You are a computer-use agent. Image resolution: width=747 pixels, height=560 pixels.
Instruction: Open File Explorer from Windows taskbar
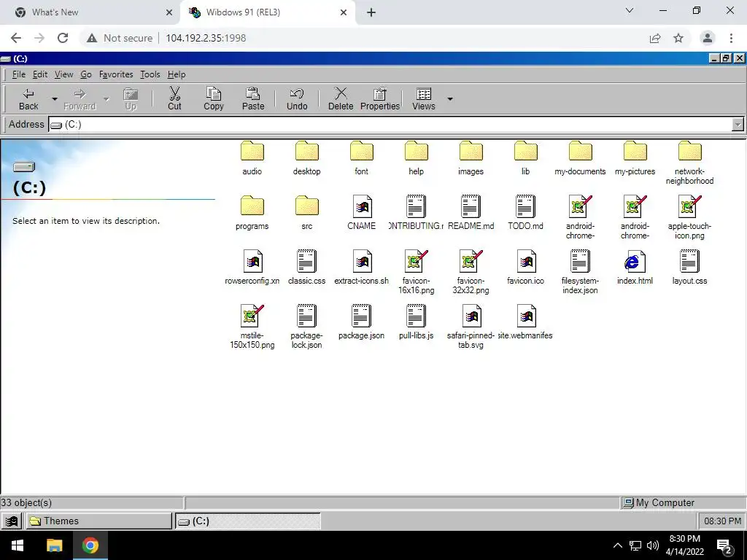coord(54,545)
